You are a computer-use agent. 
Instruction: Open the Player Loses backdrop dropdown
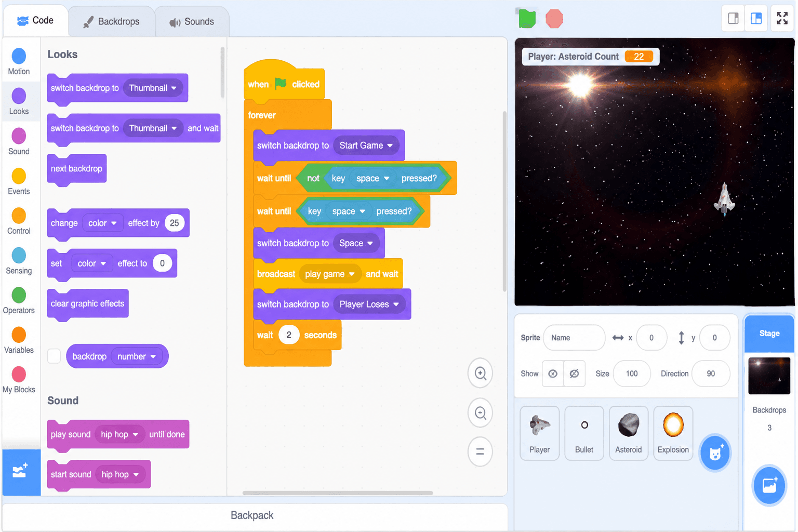[x=369, y=304]
